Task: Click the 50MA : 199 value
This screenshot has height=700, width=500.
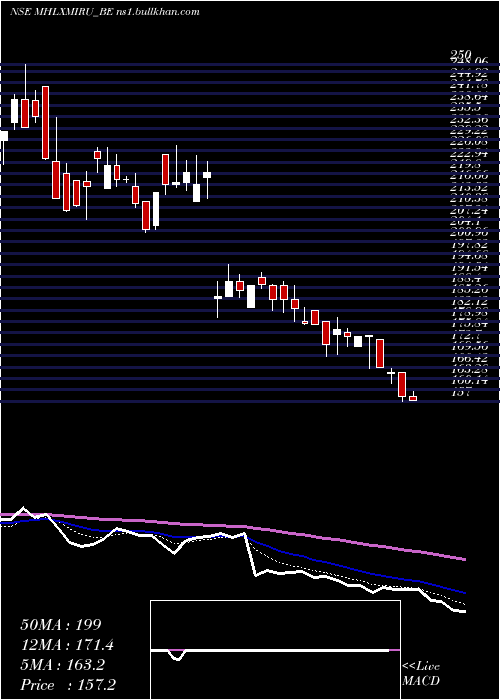Action: tap(61, 625)
